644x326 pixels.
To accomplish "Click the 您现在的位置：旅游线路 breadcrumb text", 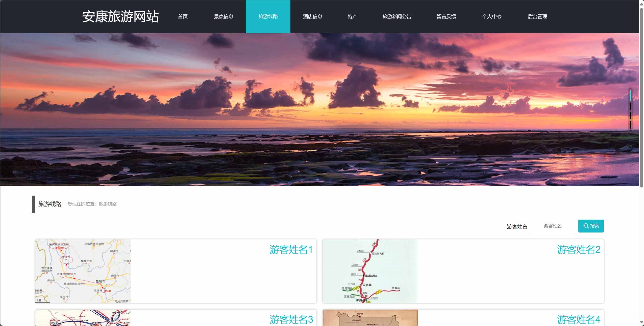I will (x=92, y=204).
